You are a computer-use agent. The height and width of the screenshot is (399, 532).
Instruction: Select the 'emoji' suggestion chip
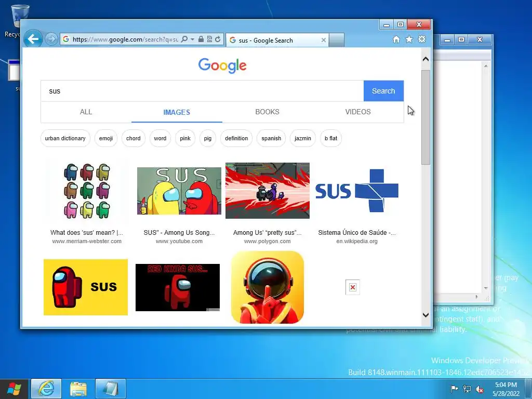[106, 138]
